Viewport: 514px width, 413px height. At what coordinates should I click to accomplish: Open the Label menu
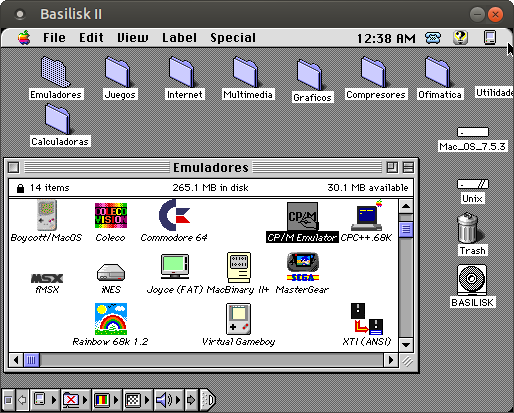[179, 38]
